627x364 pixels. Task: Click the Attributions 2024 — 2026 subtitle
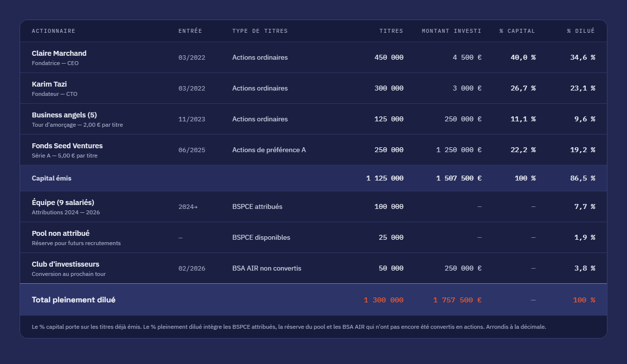[66, 212]
